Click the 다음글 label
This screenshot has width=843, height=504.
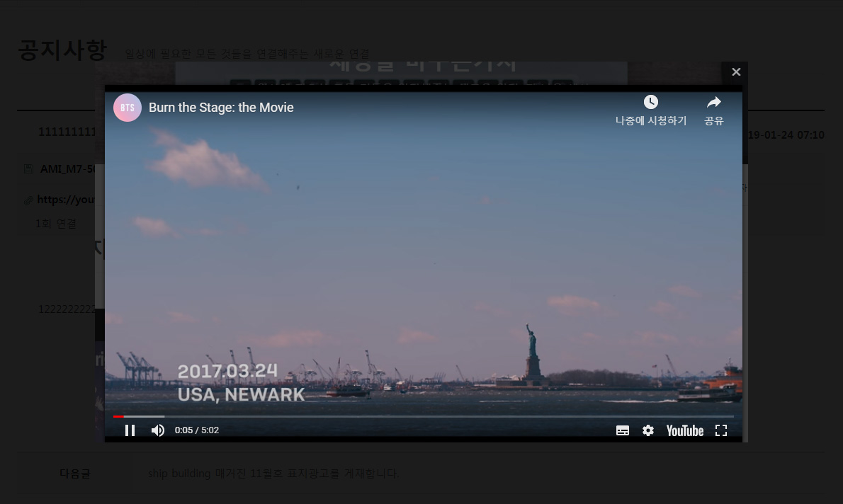74,474
